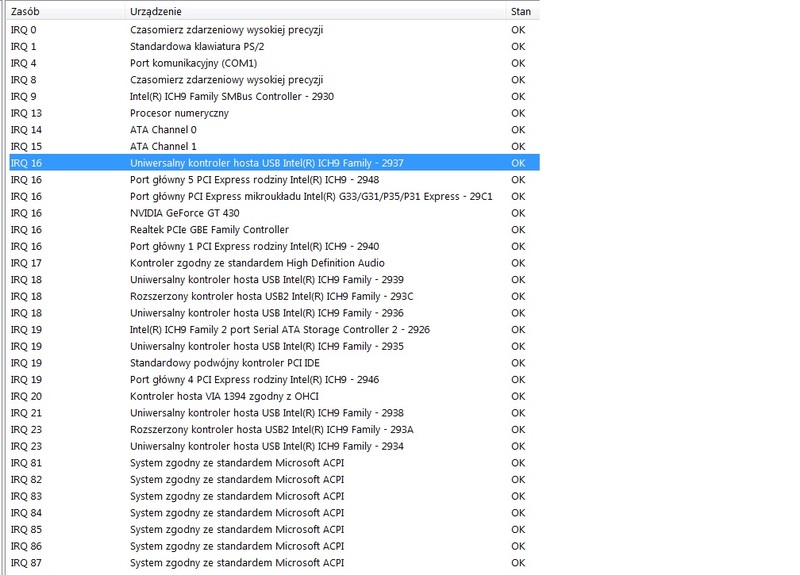This screenshot has width=800, height=575.
Task: Click OK status of NVIDIA GeForce row
Action: (518, 213)
